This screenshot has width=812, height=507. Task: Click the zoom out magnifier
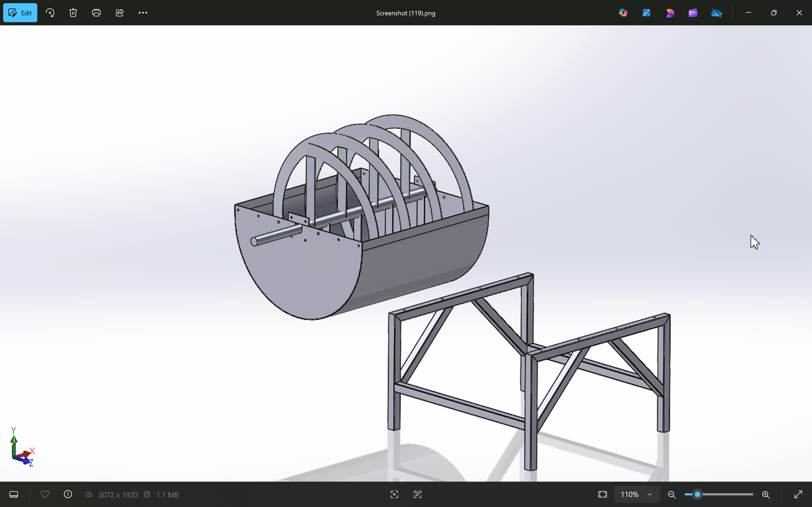(671, 494)
